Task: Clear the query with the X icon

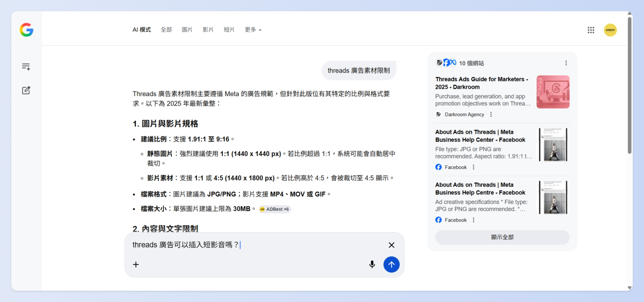Action: [391, 245]
